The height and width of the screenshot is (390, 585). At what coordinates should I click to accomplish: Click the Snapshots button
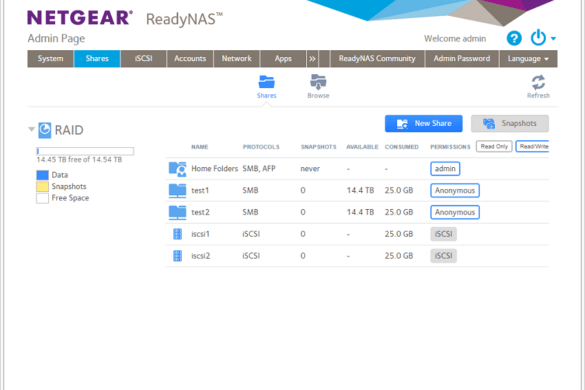click(x=510, y=124)
